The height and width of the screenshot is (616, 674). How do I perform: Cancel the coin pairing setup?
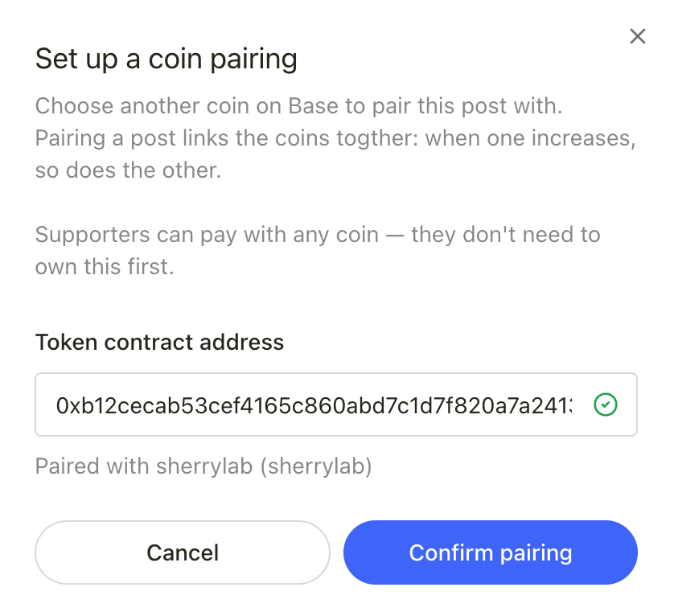click(x=183, y=552)
